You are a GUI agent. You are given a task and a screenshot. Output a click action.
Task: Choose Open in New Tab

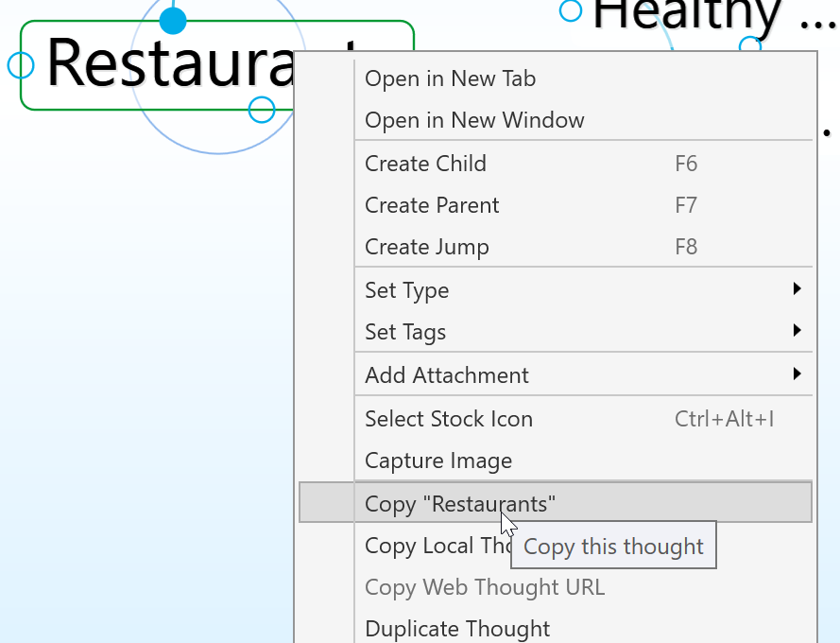(x=450, y=78)
